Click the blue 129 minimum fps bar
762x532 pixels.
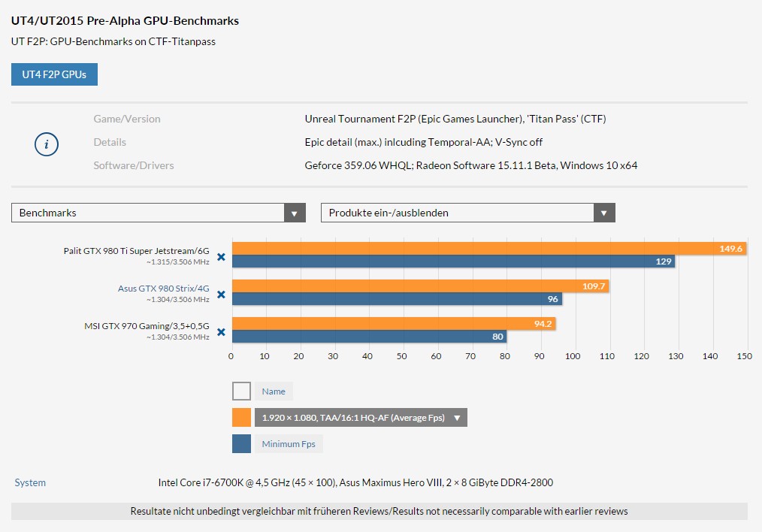tap(453, 261)
